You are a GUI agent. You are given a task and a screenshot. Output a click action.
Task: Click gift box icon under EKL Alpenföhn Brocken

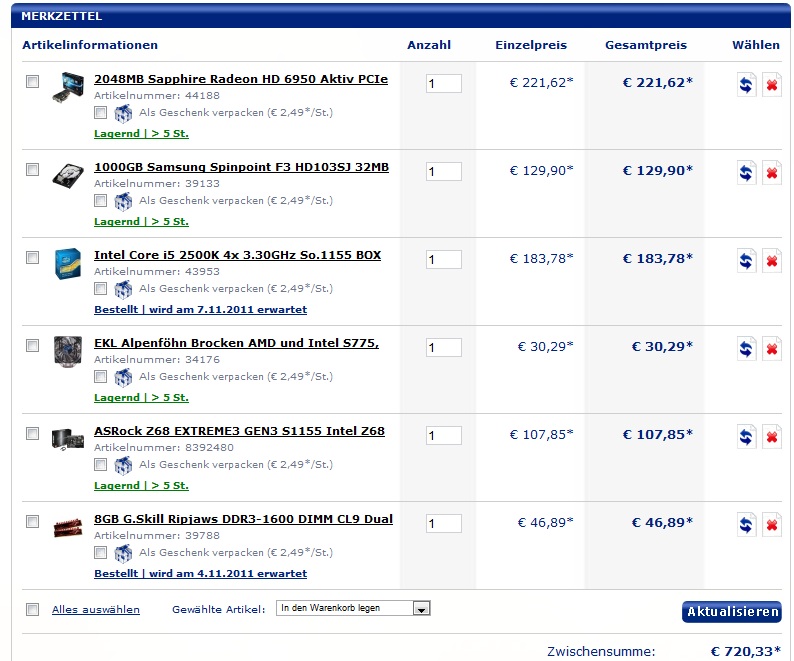(123, 378)
